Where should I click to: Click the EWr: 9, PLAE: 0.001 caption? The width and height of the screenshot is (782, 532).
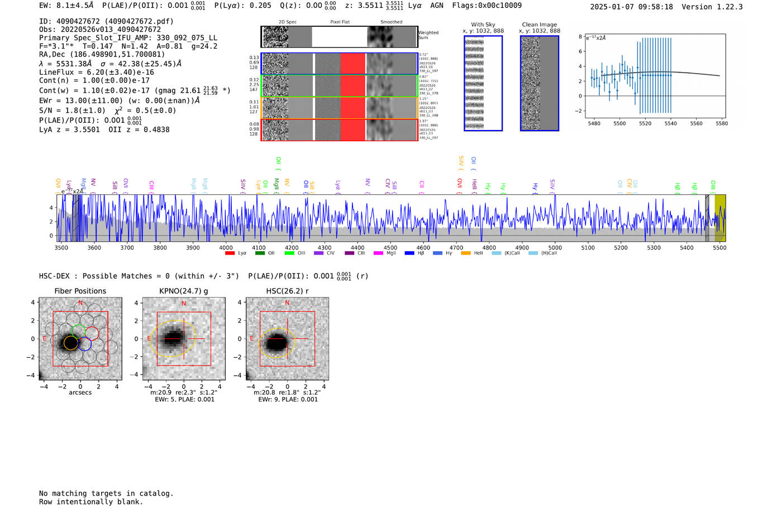tap(288, 400)
